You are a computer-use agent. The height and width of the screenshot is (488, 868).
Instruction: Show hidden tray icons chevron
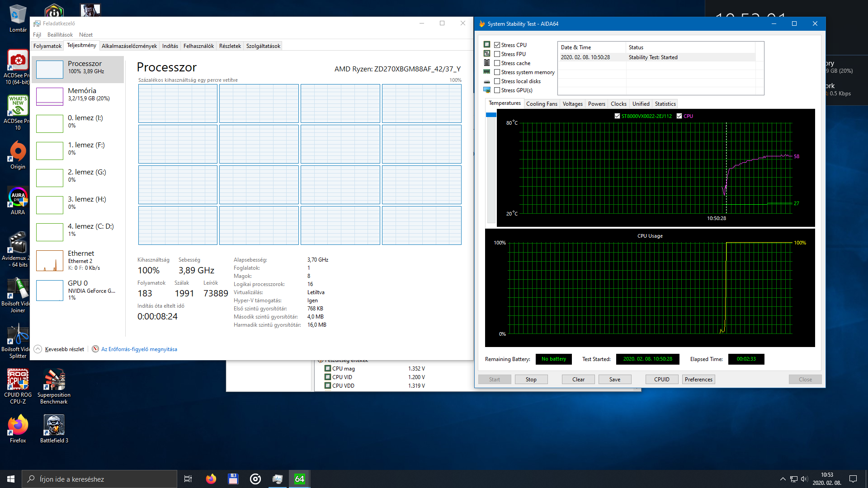tap(783, 479)
